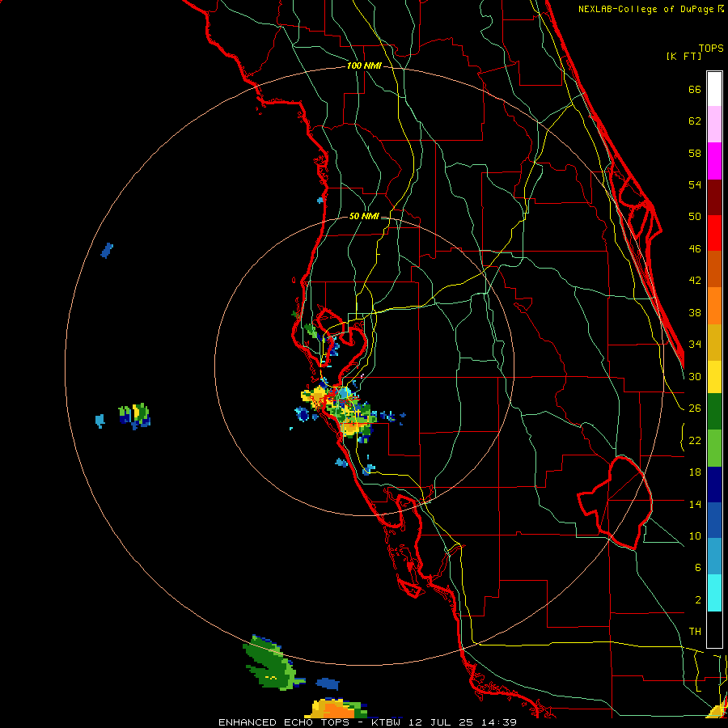
Task: Click the maroon legend swatch beside 54
Action: click(x=714, y=197)
